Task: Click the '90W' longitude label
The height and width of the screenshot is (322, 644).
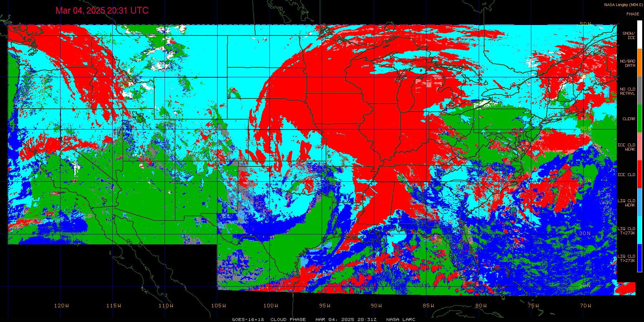Action: [x=376, y=306]
